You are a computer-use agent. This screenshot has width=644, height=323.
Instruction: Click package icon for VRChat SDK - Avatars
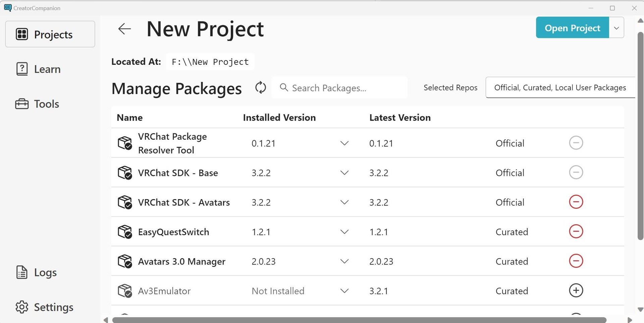[125, 202]
